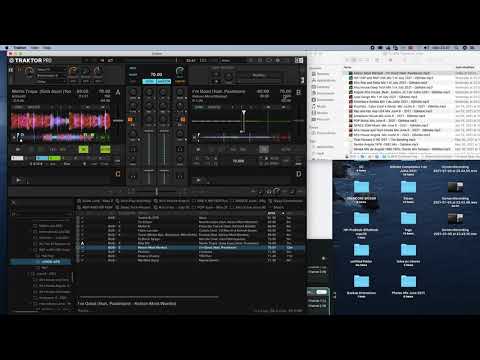Image resolution: width=480 pixels, height=360 pixels.
Task: Sort Finder list by Name column header
Action: [x=348, y=67]
